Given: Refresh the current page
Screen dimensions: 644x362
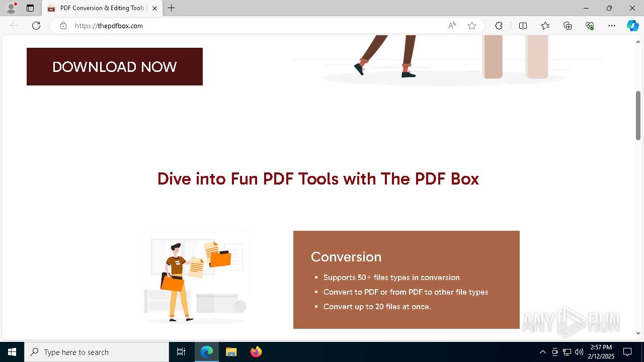Looking at the screenshot, I should tap(36, 26).
